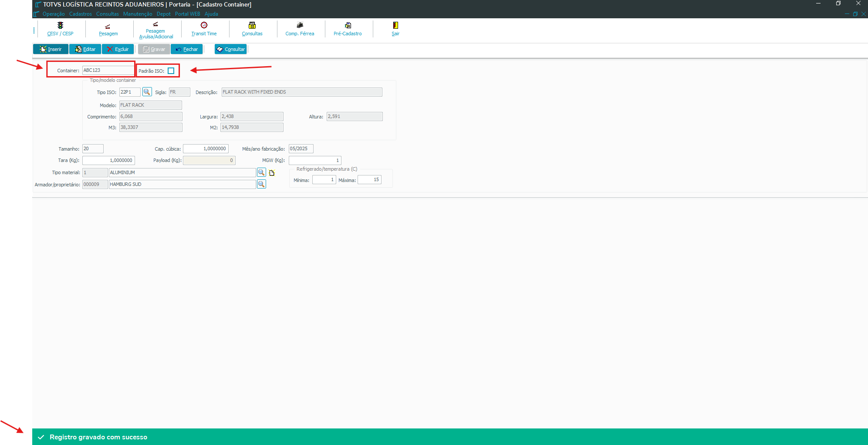
Task: Open the Portal WEB menu
Action: pos(188,14)
